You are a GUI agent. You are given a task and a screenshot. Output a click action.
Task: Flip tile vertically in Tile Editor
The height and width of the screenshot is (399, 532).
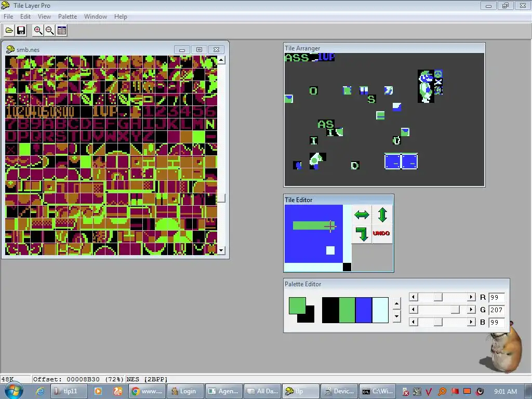[x=382, y=215]
